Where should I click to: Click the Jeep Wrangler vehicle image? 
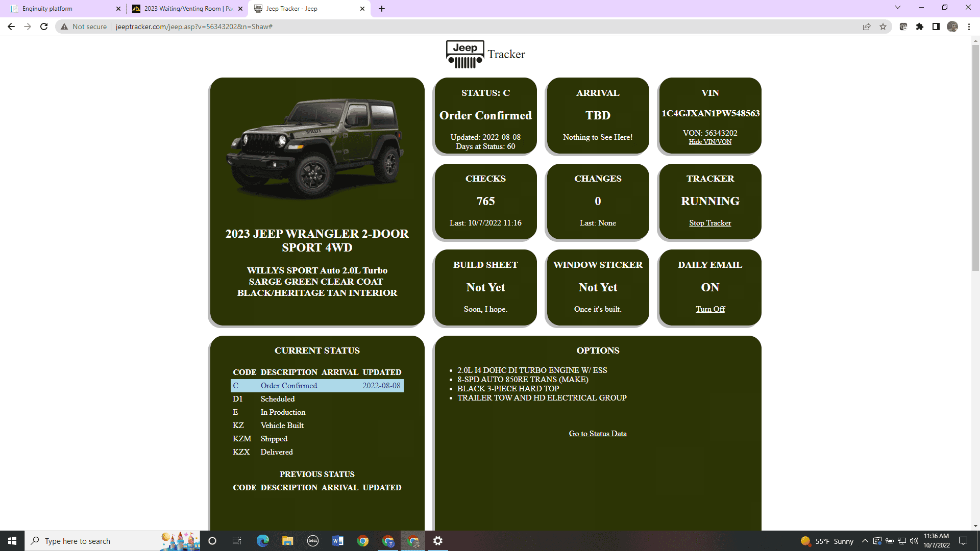315,148
